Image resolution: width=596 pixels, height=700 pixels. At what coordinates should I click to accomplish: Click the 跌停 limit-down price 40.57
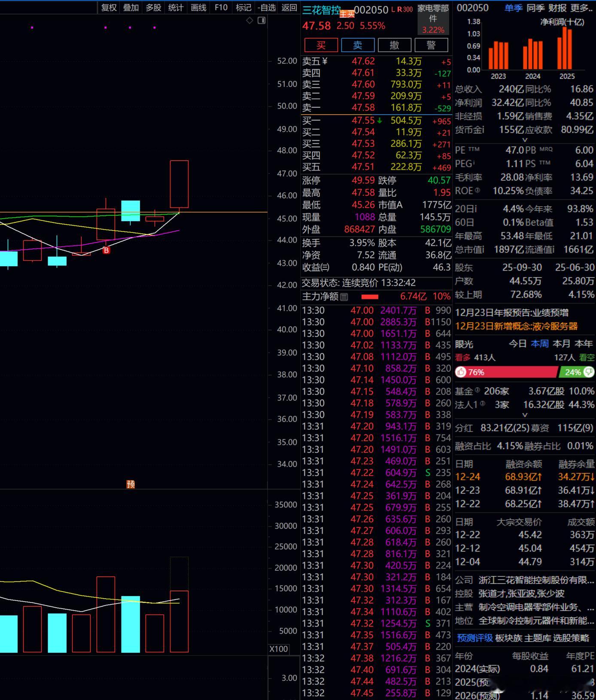[439, 180]
